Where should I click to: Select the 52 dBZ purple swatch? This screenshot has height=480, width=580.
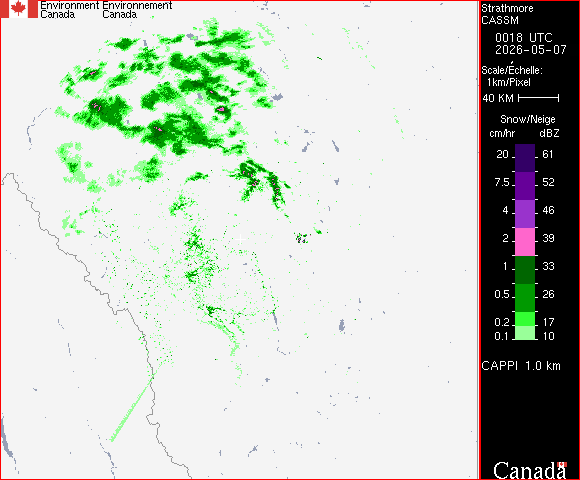coord(525,186)
